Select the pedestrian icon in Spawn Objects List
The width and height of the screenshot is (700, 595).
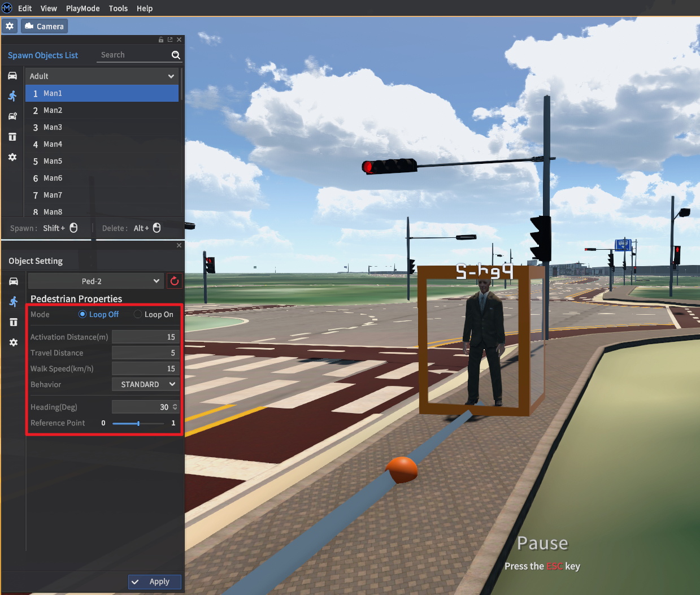(x=12, y=96)
